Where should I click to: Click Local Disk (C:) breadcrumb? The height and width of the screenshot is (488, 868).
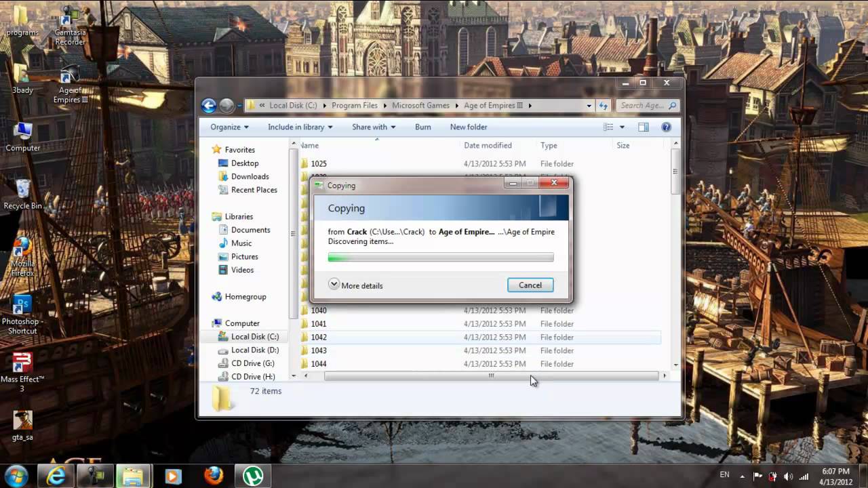[x=293, y=106]
